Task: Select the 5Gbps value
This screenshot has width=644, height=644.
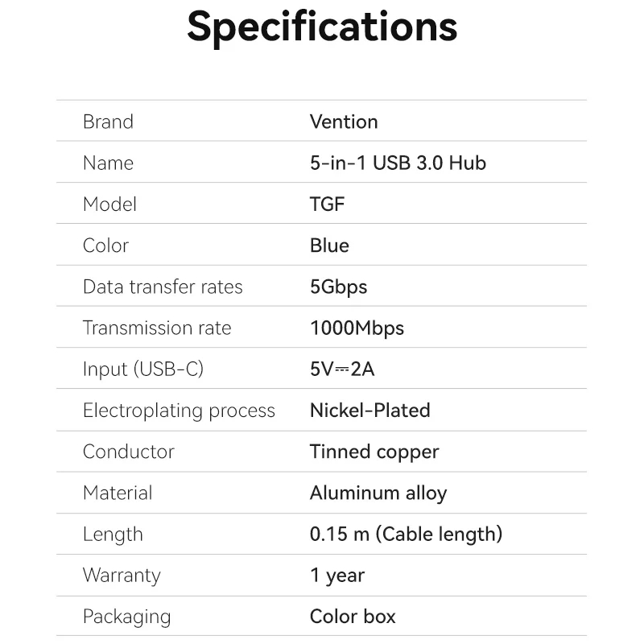Action: (338, 287)
